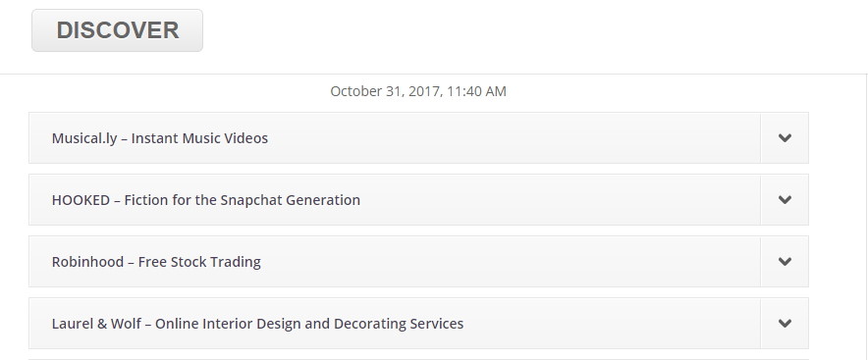Click 'Free Stock Trading' text in Robinhood row

[199, 262]
